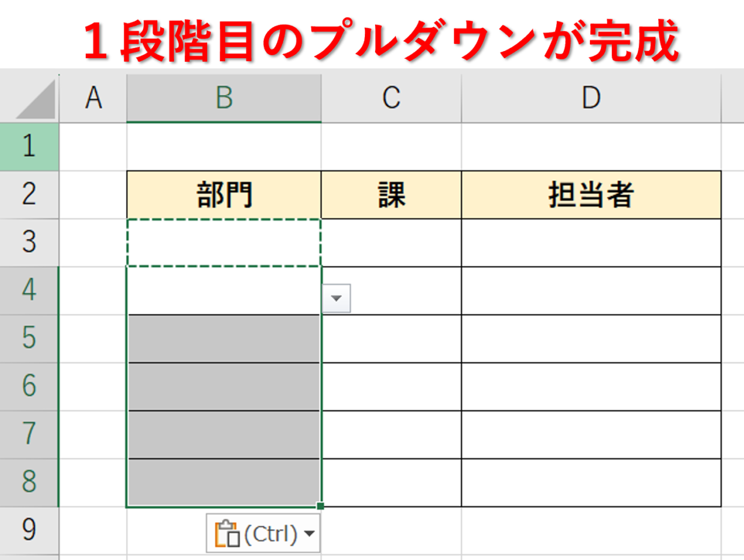Select cell D6 under 担当者

coord(591,387)
